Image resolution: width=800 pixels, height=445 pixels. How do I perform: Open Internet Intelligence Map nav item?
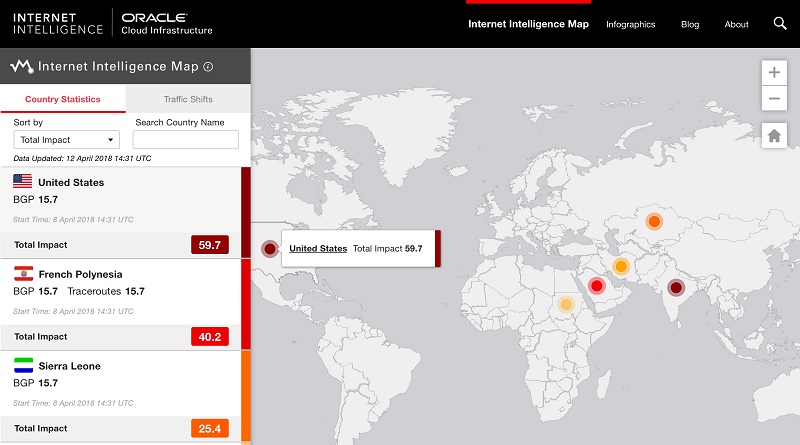pyautogui.click(x=529, y=24)
